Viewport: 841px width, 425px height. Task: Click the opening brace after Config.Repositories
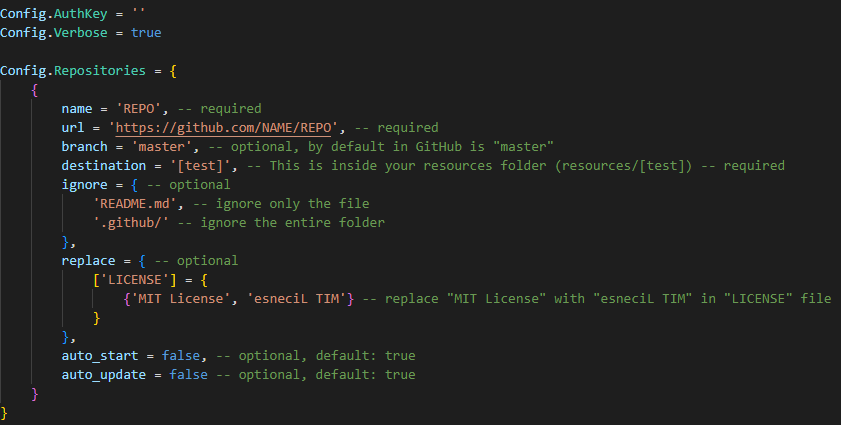173,71
